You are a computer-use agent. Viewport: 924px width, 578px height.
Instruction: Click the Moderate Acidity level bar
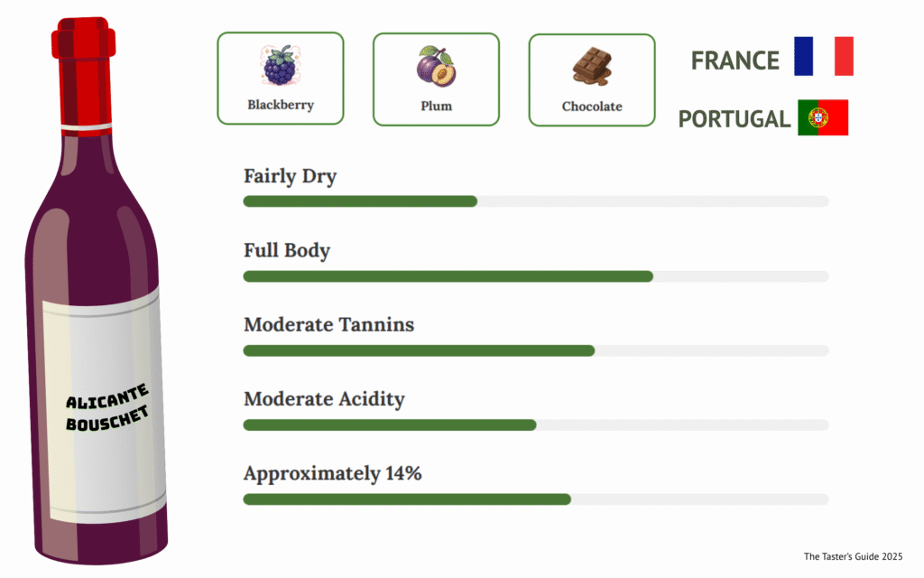point(535,424)
